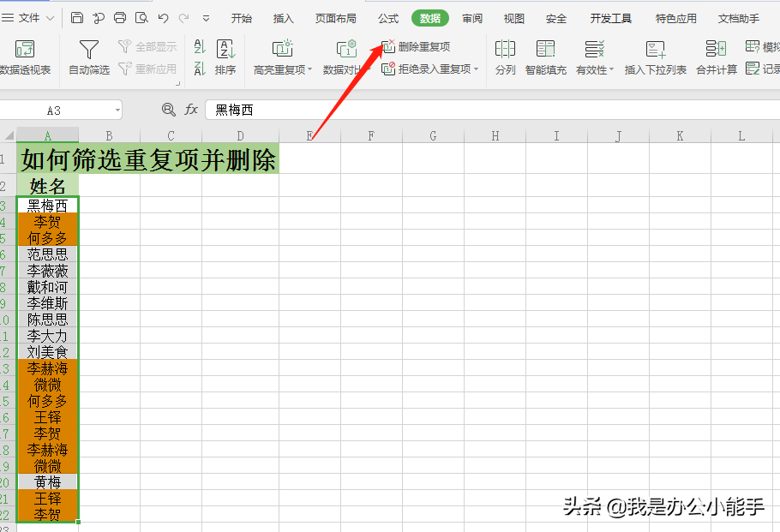Image resolution: width=780 pixels, height=532 pixels.
Task: Select column B header
Action: (x=110, y=135)
